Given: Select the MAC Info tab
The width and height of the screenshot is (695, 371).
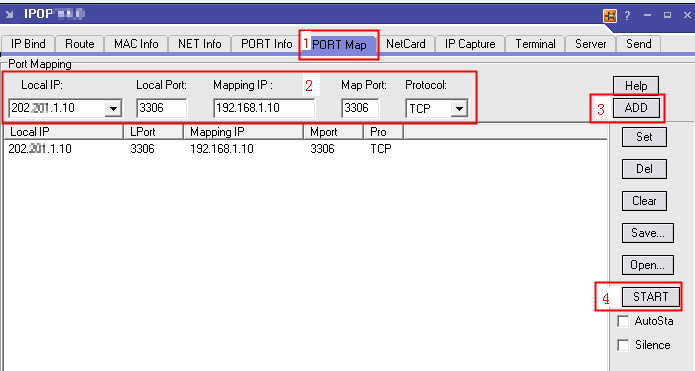Looking at the screenshot, I should [x=136, y=44].
